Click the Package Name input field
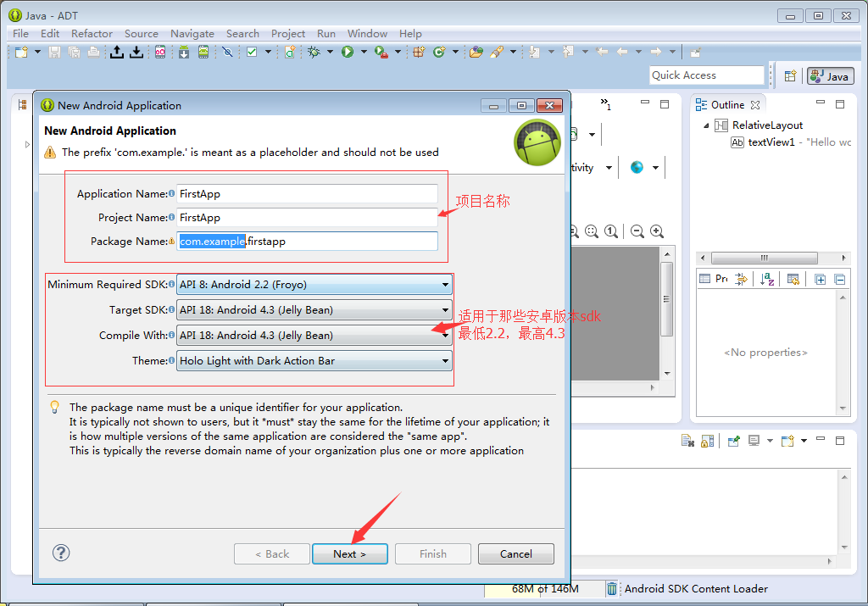The width and height of the screenshot is (868, 606). 307,242
